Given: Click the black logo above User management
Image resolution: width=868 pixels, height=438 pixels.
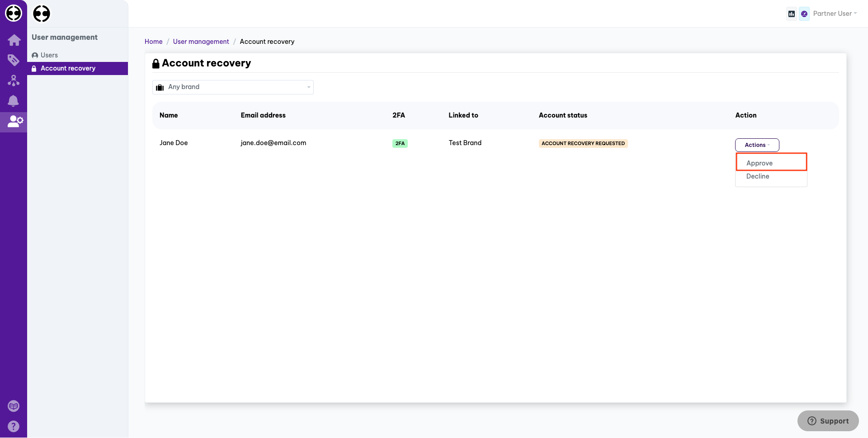Looking at the screenshot, I should pos(42,14).
